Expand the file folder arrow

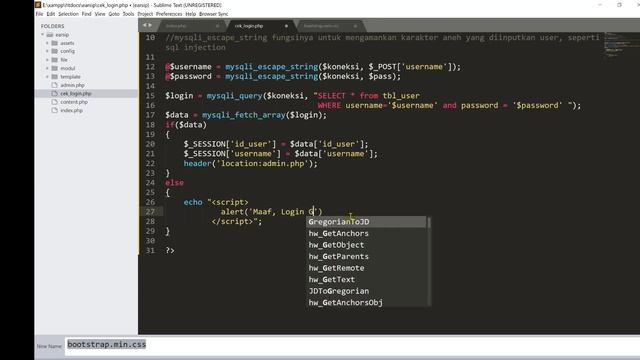click(47, 60)
